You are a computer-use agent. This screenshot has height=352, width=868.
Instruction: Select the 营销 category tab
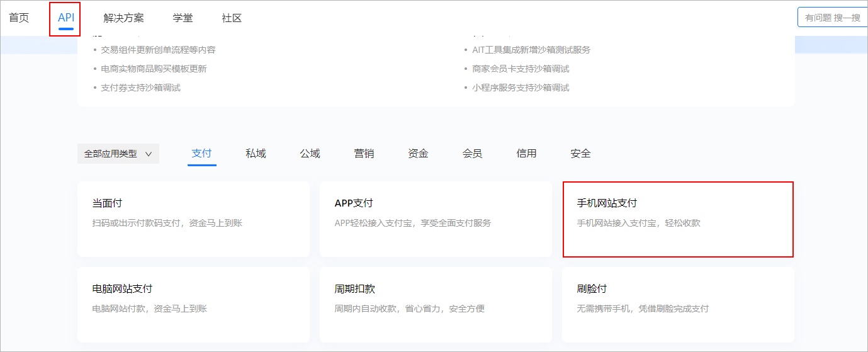tap(364, 153)
